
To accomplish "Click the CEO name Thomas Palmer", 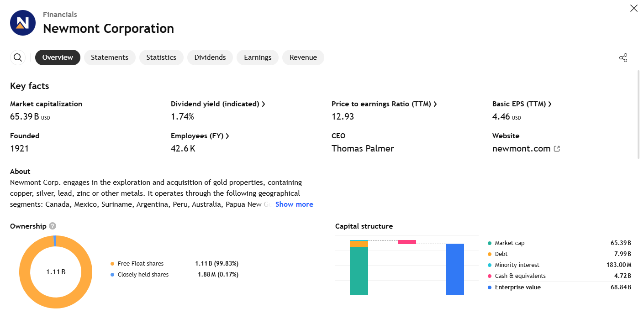I will tap(363, 149).
